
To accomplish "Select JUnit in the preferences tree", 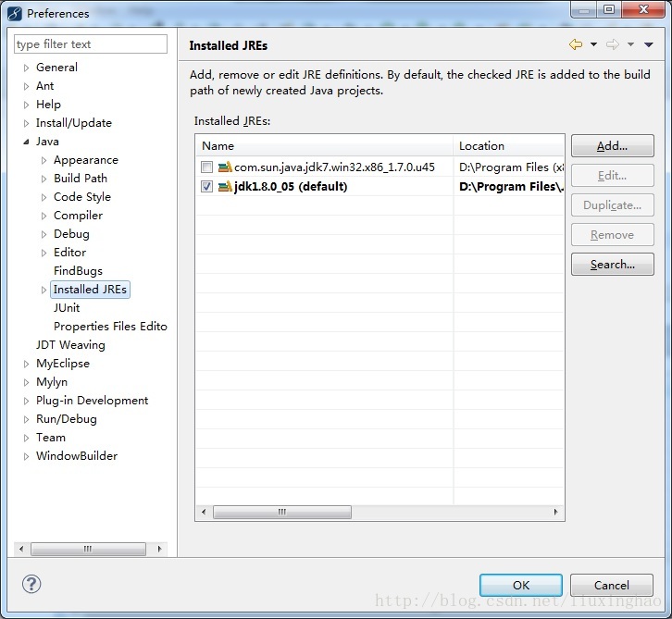I will point(67,307).
